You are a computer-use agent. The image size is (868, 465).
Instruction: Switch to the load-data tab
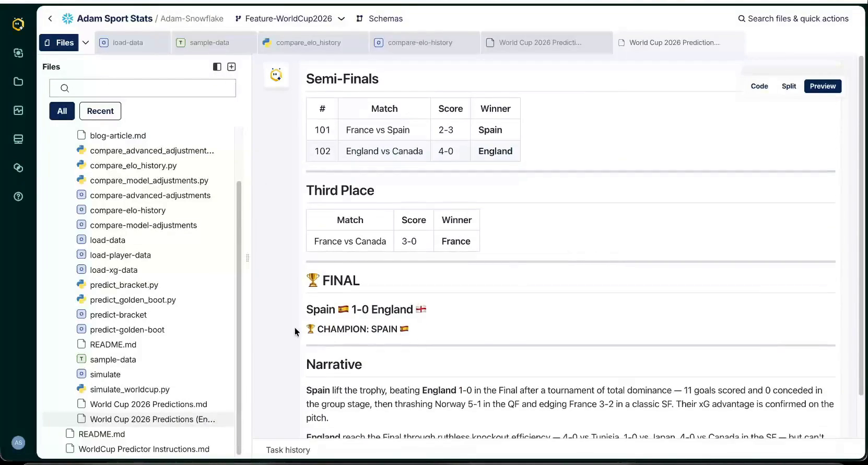pos(133,43)
